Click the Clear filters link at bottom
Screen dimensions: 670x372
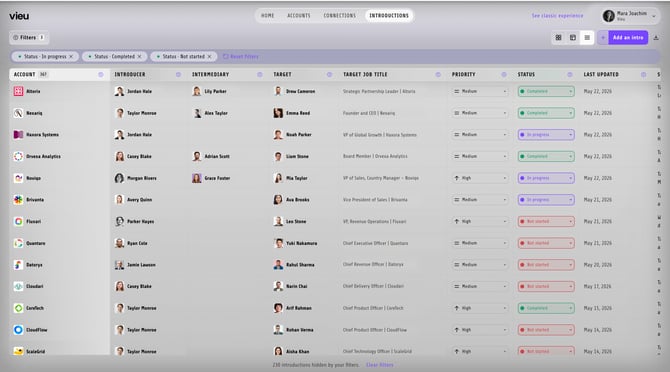click(379, 365)
